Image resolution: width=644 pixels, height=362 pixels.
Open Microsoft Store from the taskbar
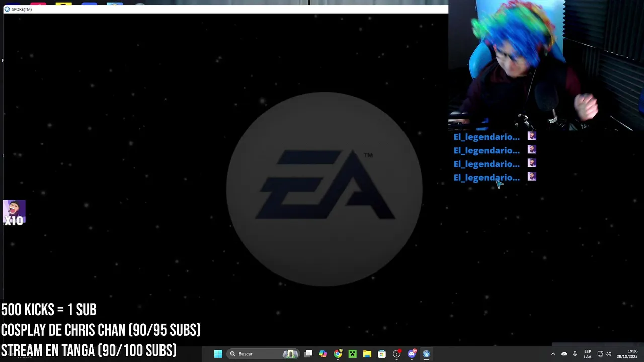click(382, 354)
